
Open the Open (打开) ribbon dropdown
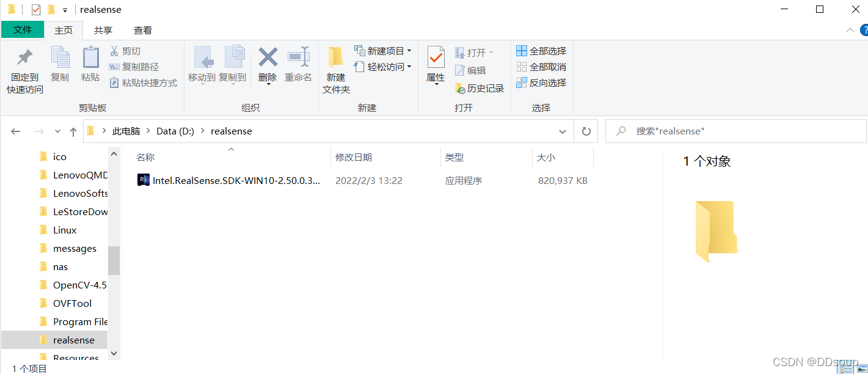474,53
